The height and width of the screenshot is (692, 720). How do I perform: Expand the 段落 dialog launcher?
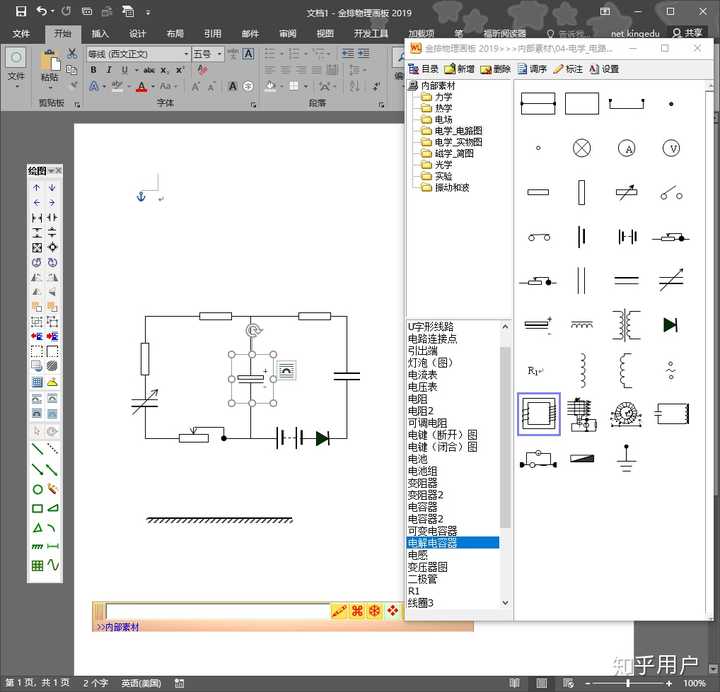pos(381,105)
